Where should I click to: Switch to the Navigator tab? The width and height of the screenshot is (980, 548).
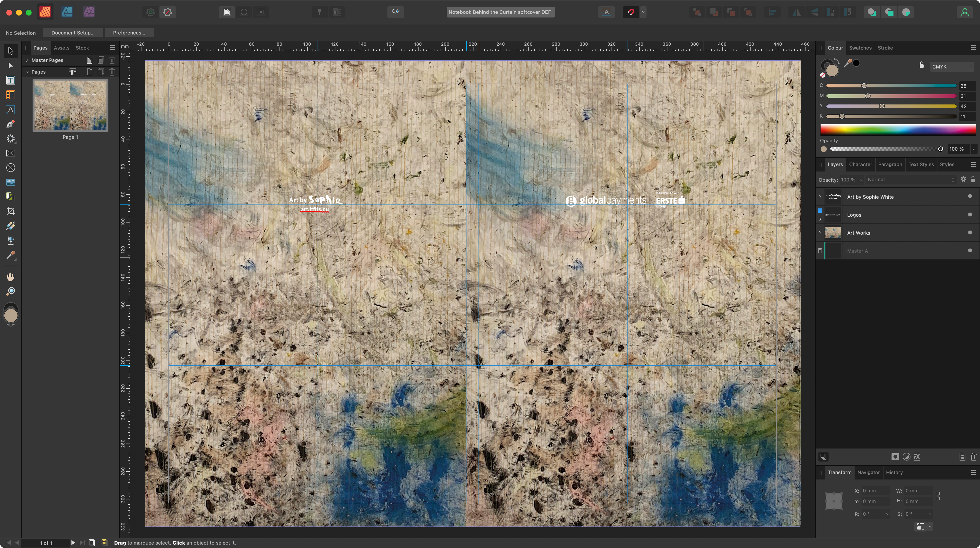(868, 472)
